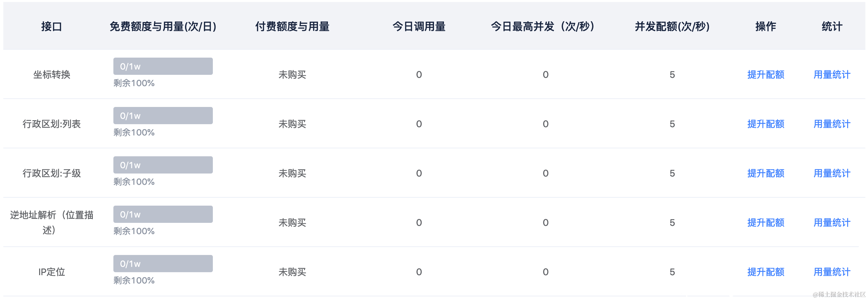868x300 pixels.
Task: Click the 并发配额(次/秒) header
Action: [672, 26]
